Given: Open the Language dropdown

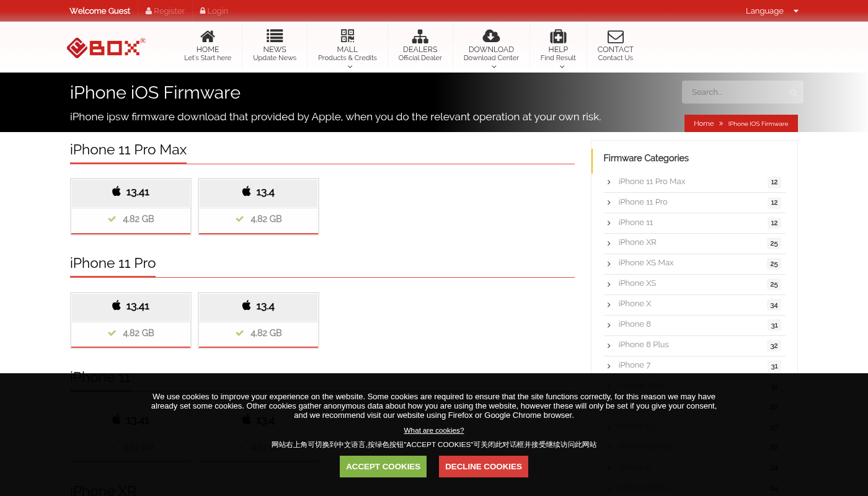Looking at the screenshot, I should click(772, 11).
